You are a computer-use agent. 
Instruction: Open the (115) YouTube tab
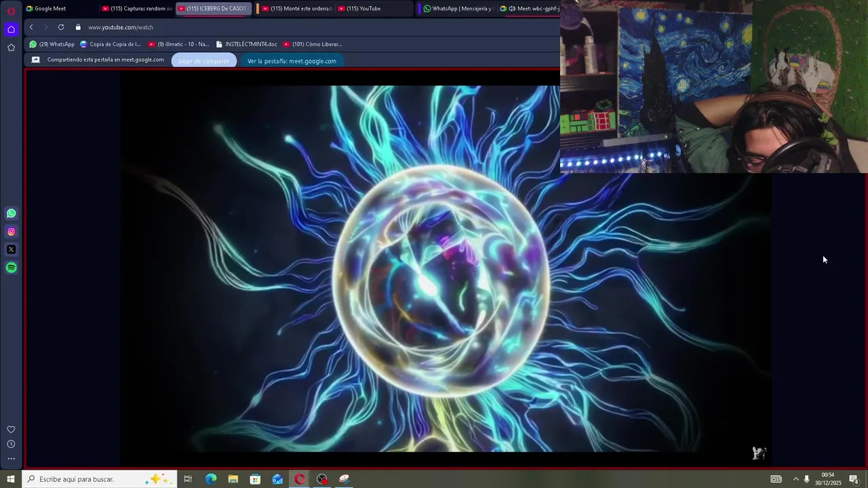coord(373,9)
